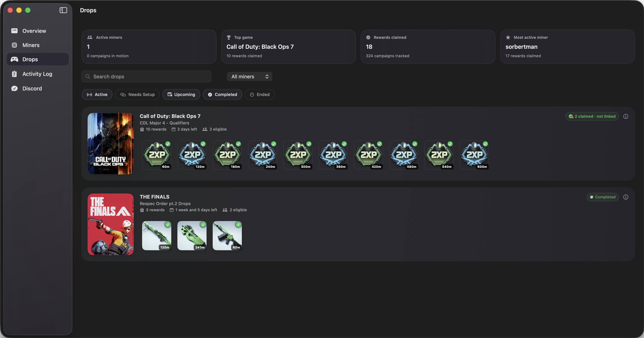Select the 480m 2XP reward icon

tap(404, 155)
